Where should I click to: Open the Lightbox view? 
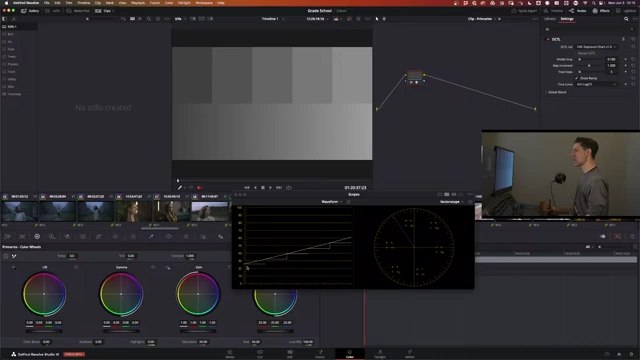click(x=627, y=11)
